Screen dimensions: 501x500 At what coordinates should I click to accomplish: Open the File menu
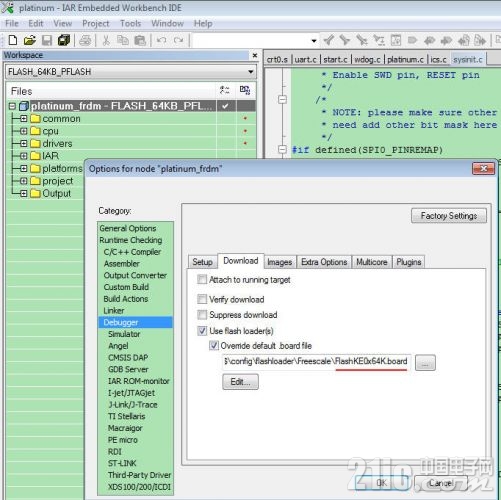click(x=12, y=24)
